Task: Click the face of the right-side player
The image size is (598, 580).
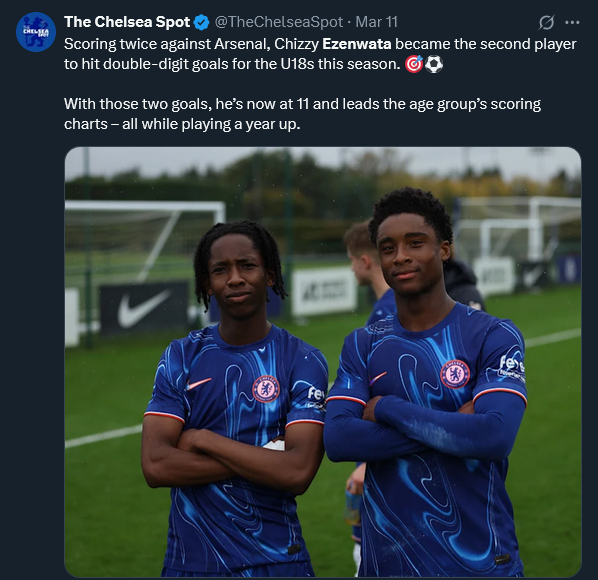Action: click(407, 256)
